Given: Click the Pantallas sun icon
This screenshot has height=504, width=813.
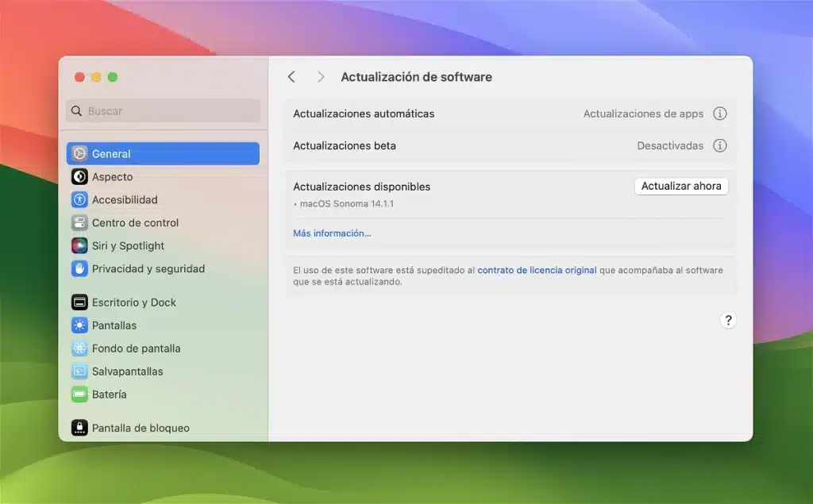Looking at the screenshot, I should (79, 325).
